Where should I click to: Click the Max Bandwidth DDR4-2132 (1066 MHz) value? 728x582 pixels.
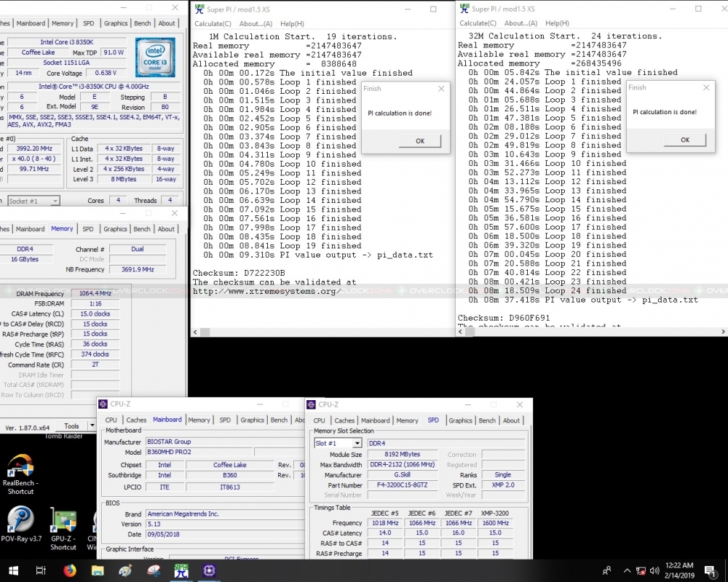403,465
